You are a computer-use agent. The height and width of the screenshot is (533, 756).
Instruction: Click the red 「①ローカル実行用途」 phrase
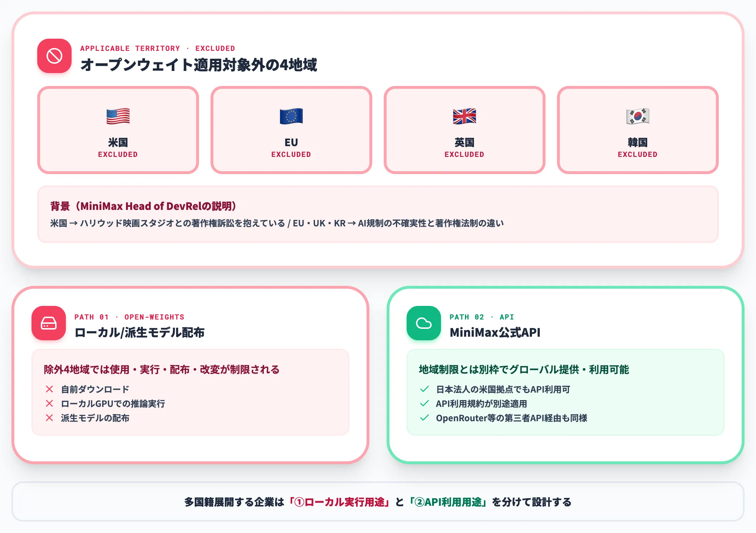point(339,502)
